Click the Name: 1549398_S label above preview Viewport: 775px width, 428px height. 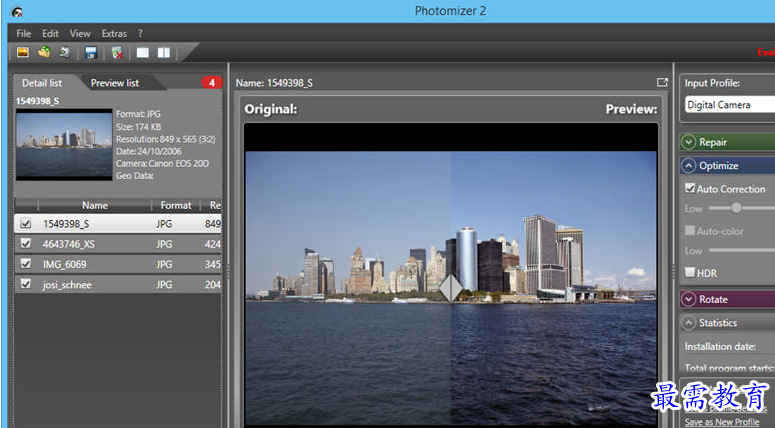pos(274,83)
